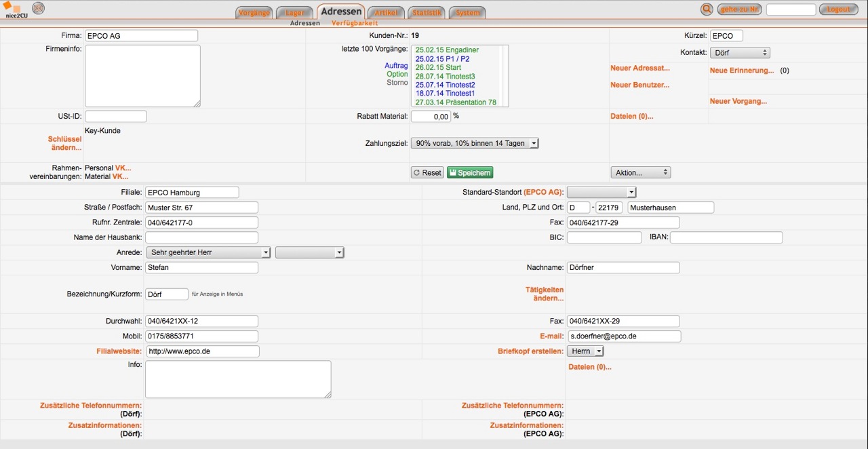Click the Neuer Benutzer link

click(639, 85)
